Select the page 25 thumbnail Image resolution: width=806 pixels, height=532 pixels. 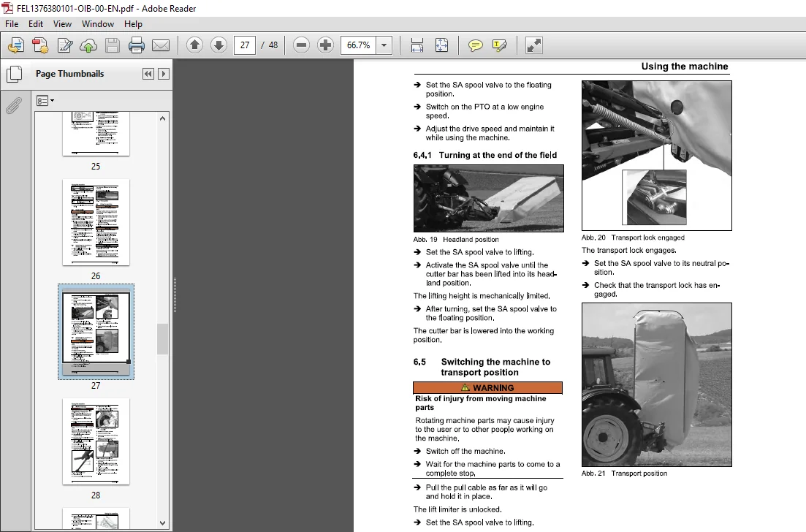96,134
